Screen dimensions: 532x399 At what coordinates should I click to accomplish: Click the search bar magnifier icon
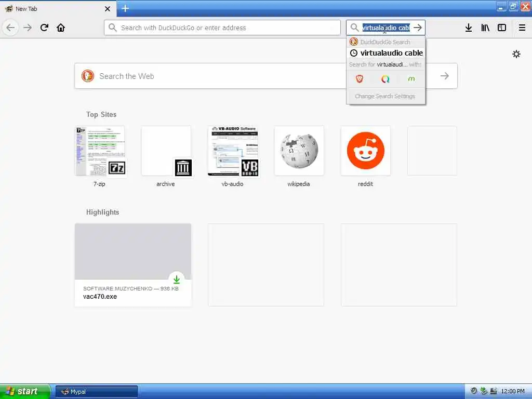tap(354, 28)
